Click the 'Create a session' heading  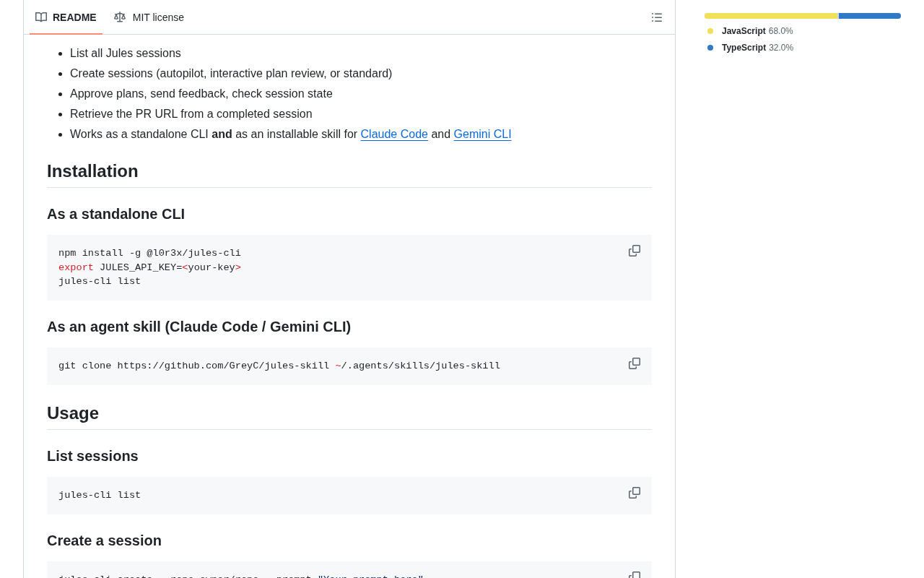[x=104, y=540]
